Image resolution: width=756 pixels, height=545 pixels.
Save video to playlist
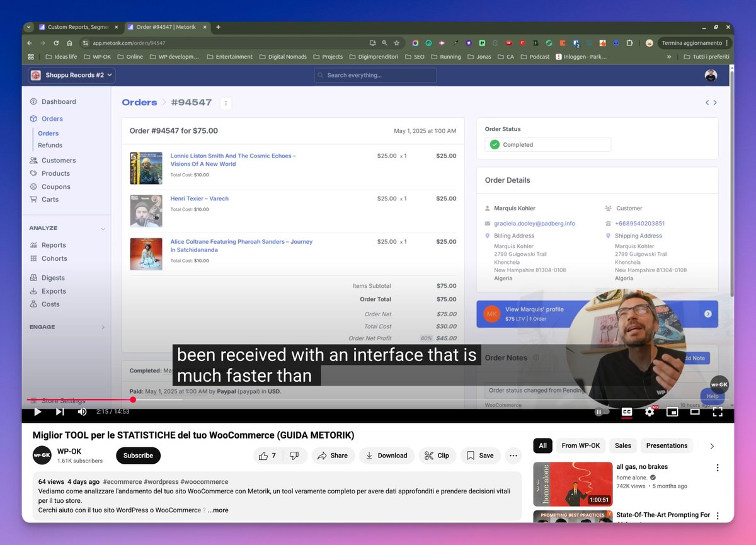click(x=480, y=456)
